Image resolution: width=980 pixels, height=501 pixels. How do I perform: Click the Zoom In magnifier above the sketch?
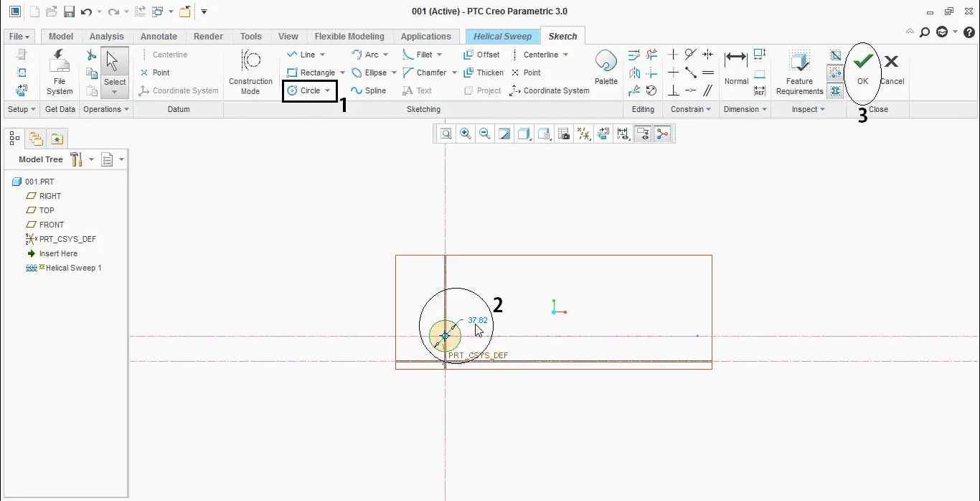(x=465, y=134)
